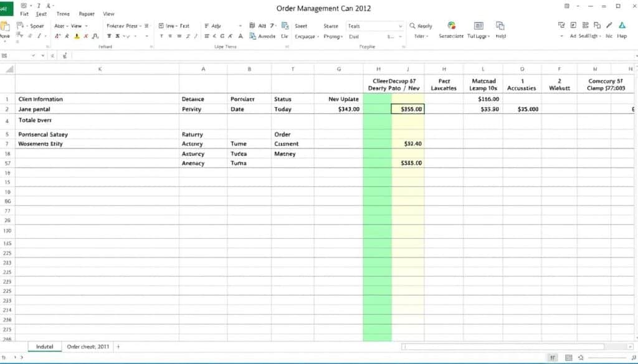Viewport: 638px width, 364px height.
Task: Click the format table icon next to Alit 7
Action: coord(285,26)
